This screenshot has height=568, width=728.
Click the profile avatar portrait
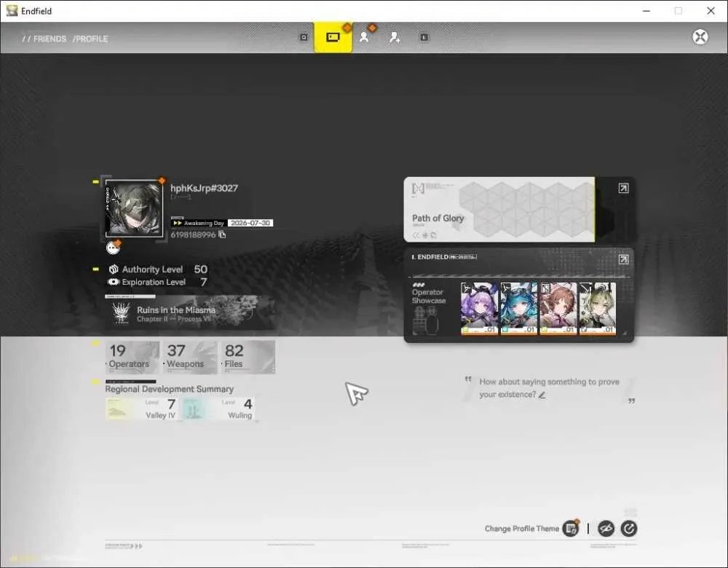click(134, 208)
